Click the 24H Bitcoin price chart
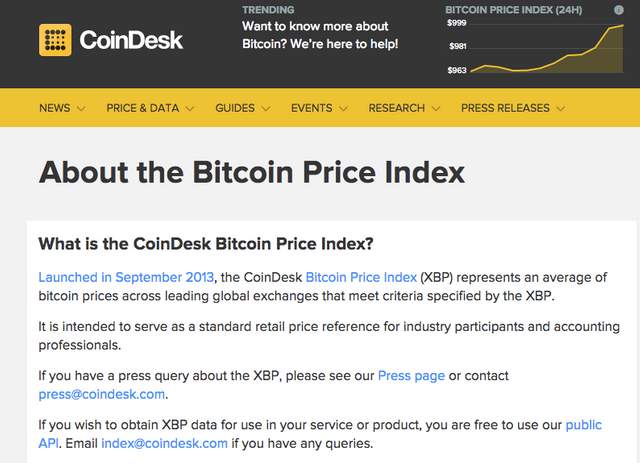Viewport: 640px width, 463px height. (x=547, y=48)
